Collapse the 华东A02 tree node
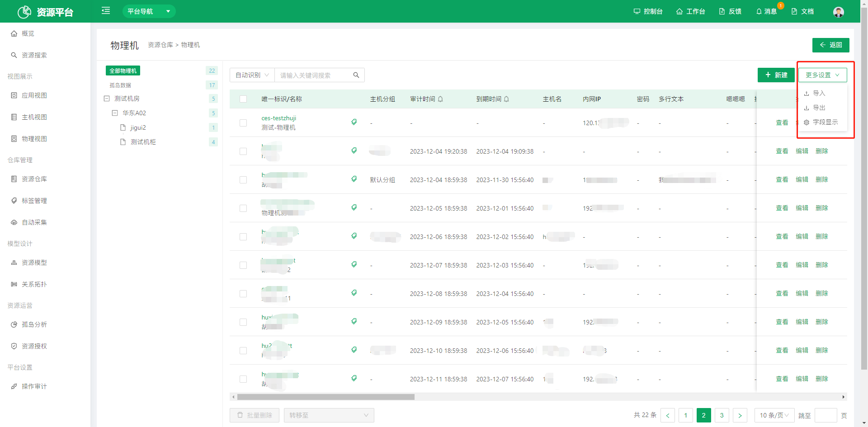 pyautogui.click(x=115, y=113)
